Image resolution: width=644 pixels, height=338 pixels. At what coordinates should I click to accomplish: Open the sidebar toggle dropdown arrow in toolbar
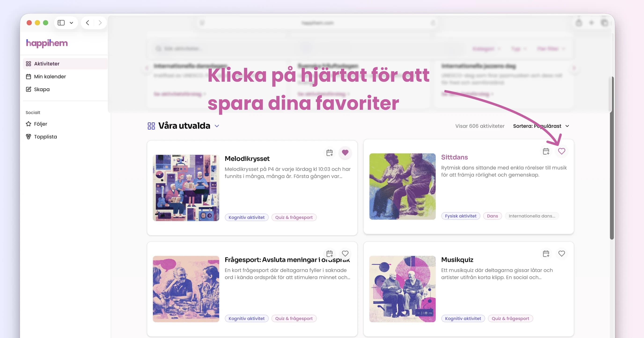71,23
